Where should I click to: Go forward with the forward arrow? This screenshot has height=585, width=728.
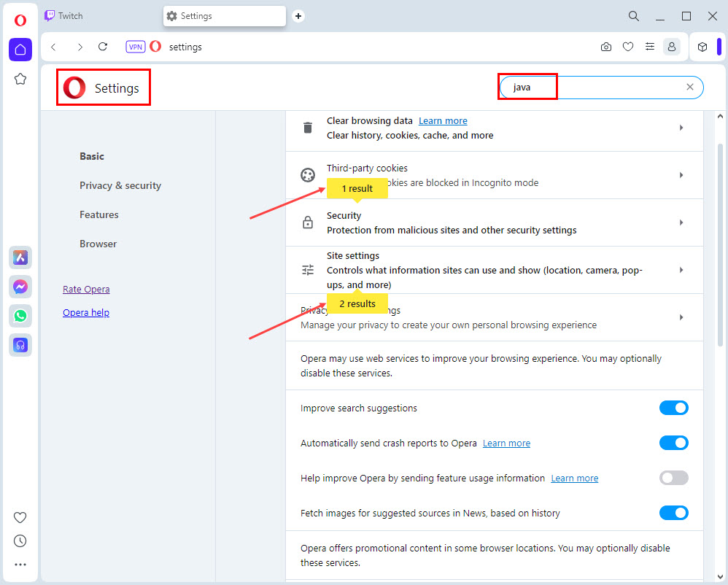coord(80,47)
